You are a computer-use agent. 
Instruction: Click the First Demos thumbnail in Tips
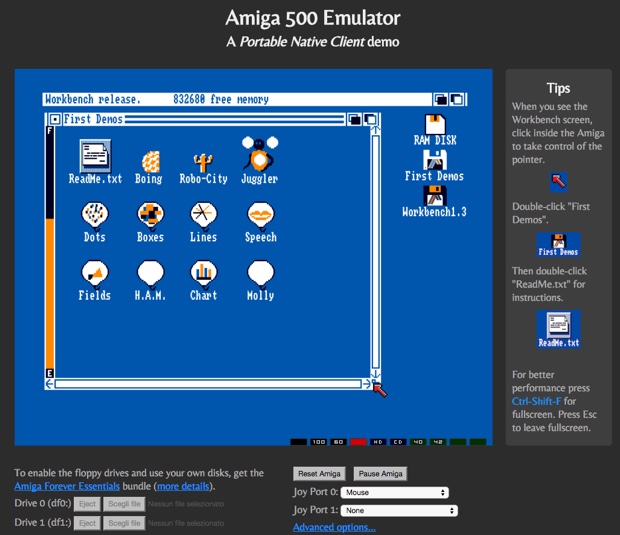click(558, 245)
